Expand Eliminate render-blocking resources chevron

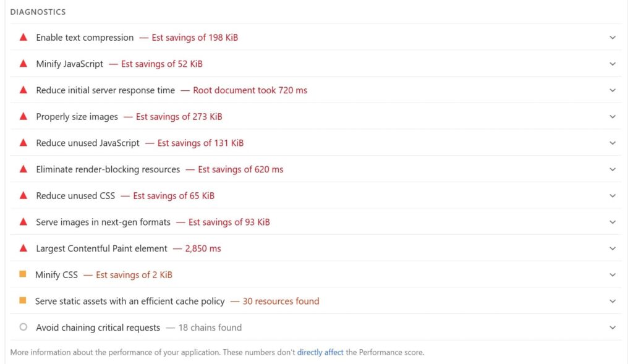click(x=613, y=169)
